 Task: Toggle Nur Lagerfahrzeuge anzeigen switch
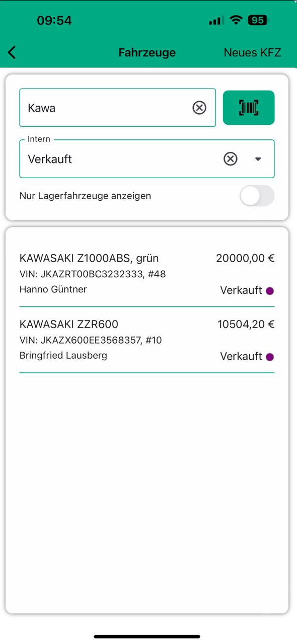(x=257, y=196)
